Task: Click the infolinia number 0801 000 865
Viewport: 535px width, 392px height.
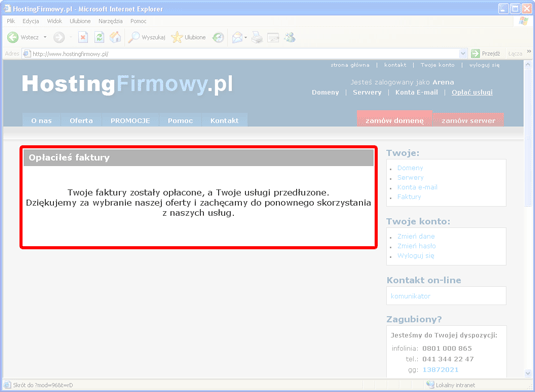Action: tap(447, 348)
